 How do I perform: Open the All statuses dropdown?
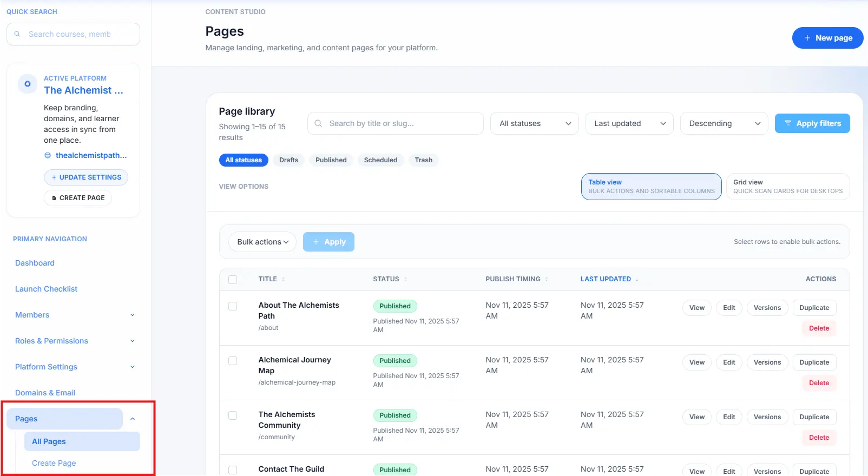pyautogui.click(x=535, y=123)
